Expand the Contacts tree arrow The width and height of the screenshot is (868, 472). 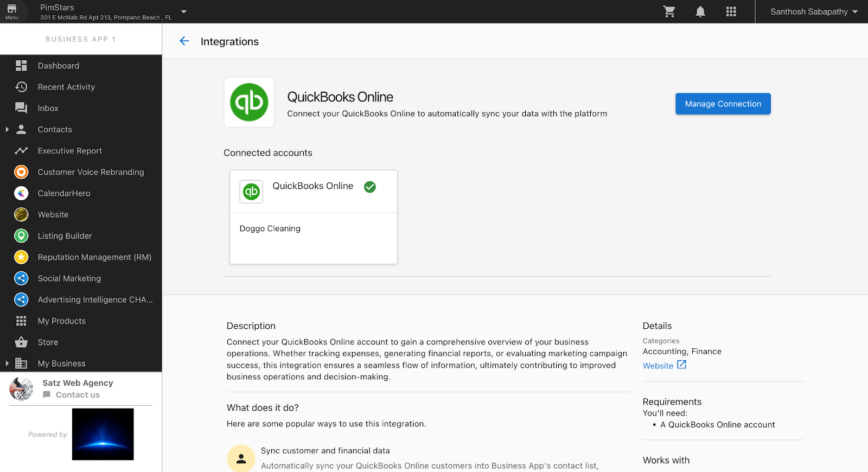tap(7, 129)
